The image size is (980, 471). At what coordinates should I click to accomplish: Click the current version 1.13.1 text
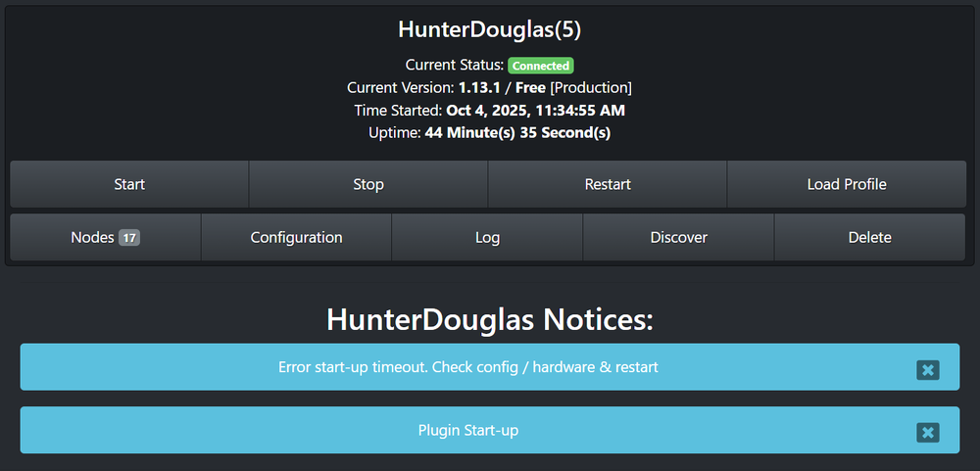[476, 87]
